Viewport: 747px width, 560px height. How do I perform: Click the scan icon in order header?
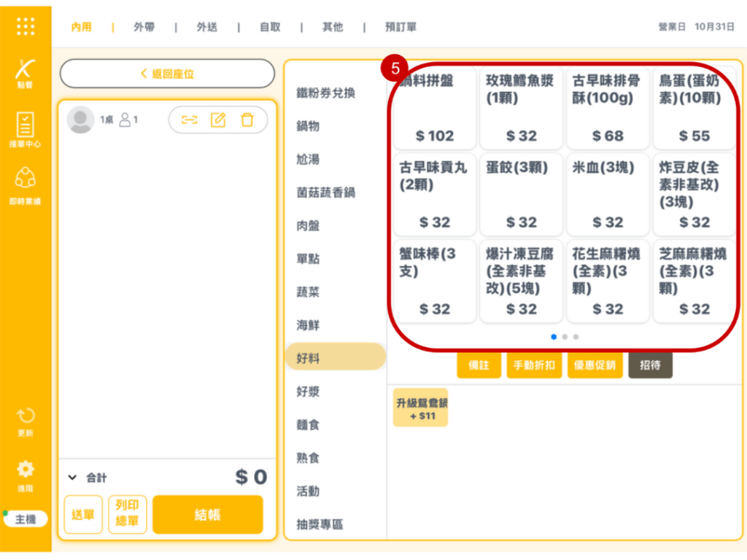click(190, 120)
